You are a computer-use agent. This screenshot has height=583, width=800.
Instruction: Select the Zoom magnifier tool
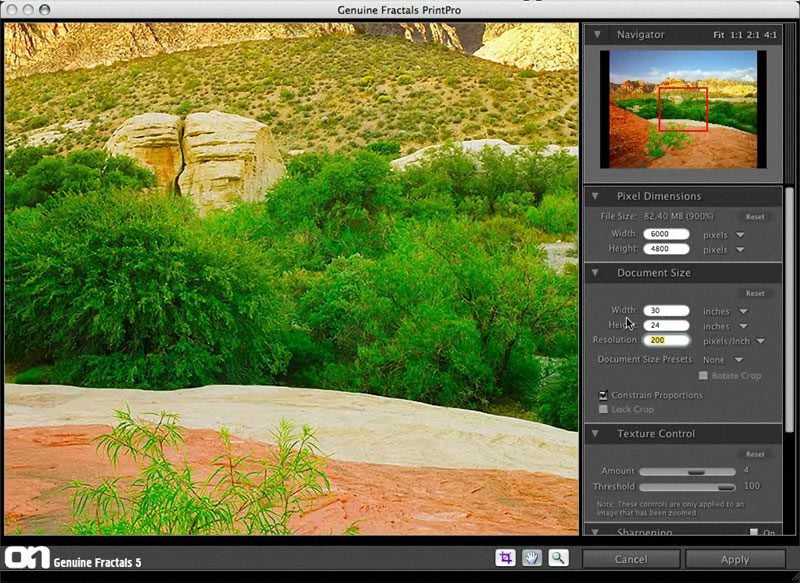[x=557, y=558]
